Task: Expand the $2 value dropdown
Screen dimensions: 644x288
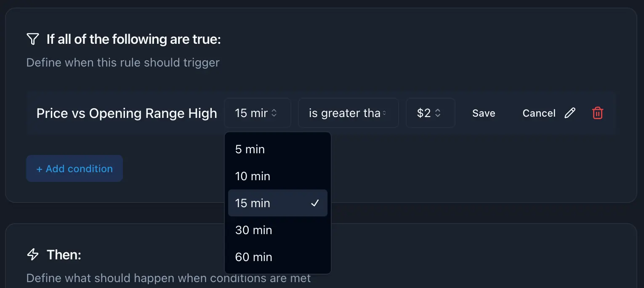Action: tap(430, 113)
